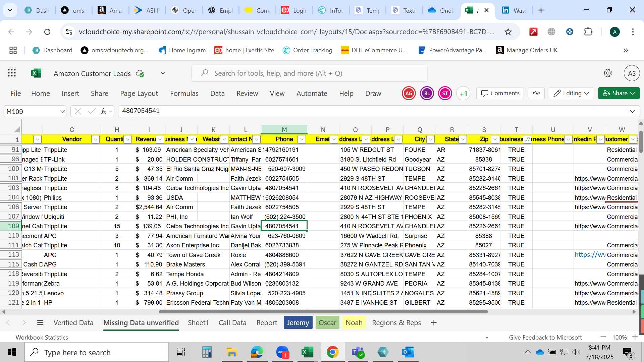Open the catch up activity icon
The image size is (644, 362).
[536, 93]
